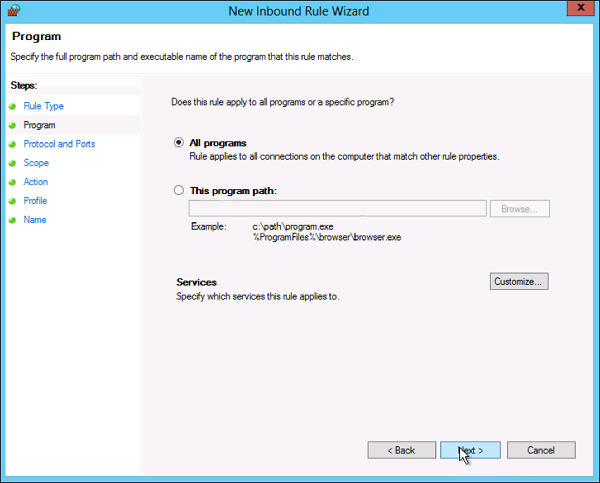
Task: Go to the Rule Type step
Action: [x=43, y=106]
